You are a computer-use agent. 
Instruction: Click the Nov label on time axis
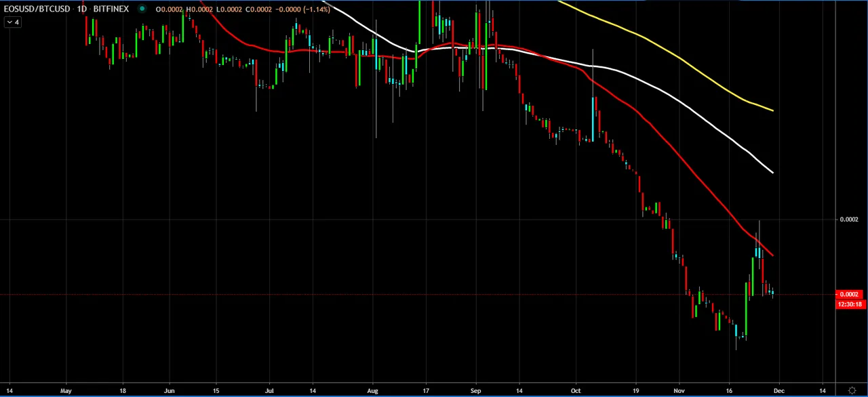tap(679, 391)
